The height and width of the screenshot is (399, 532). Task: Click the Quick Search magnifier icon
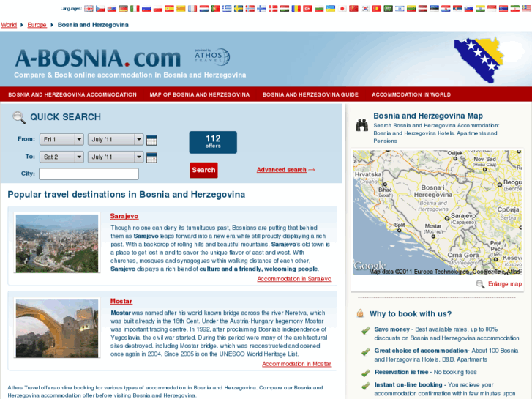(19, 117)
